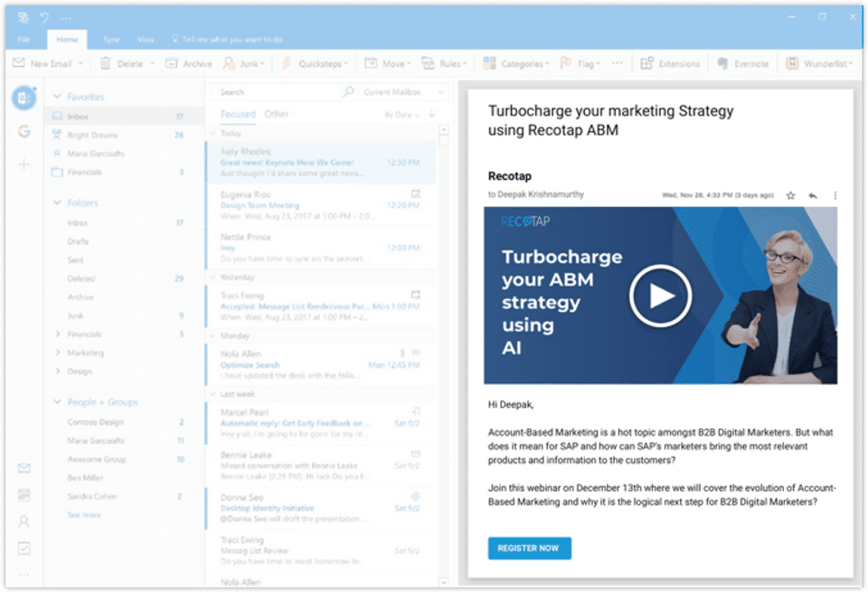Open People view in side rail

24,522
